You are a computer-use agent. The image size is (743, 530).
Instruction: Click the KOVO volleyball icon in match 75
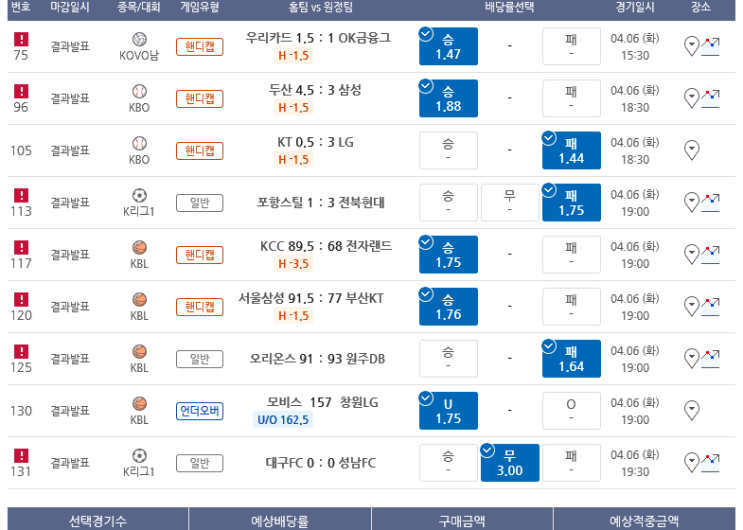tap(139, 39)
